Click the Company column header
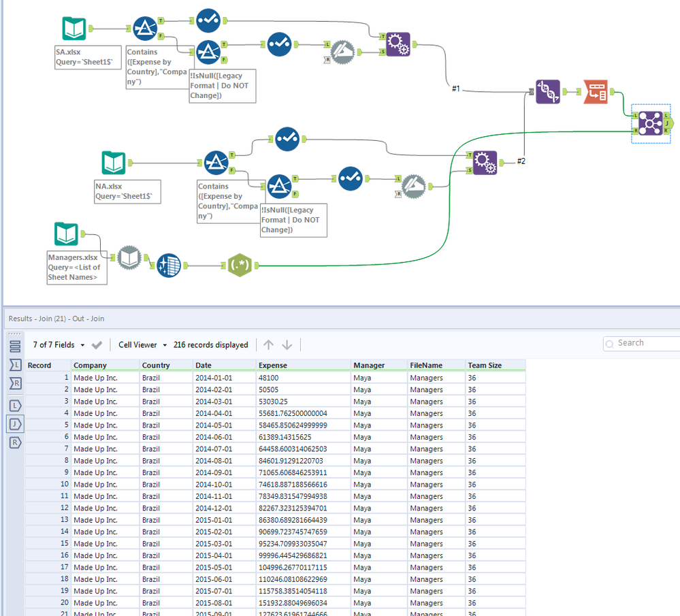680x616 pixels. click(x=106, y=366)
